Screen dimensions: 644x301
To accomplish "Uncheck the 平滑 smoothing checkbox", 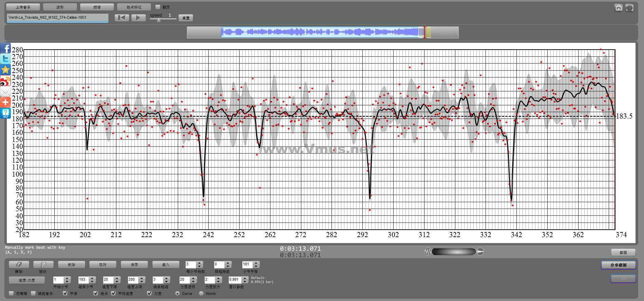I will coord(65,293).
